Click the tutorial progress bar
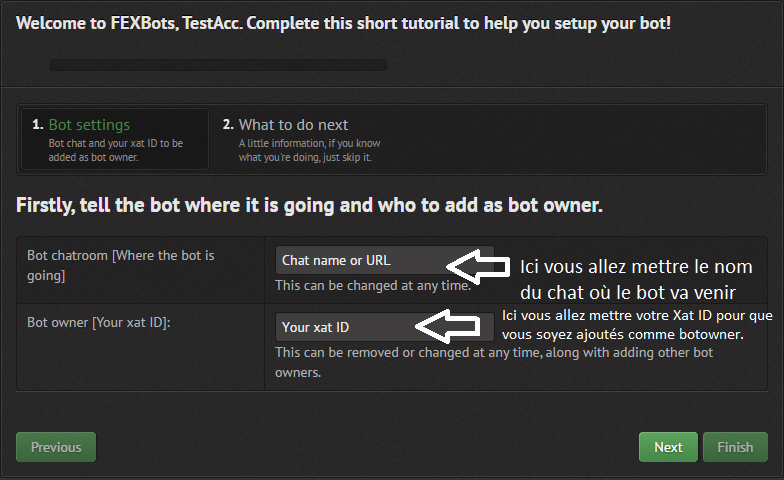 (x=218, y=65)
